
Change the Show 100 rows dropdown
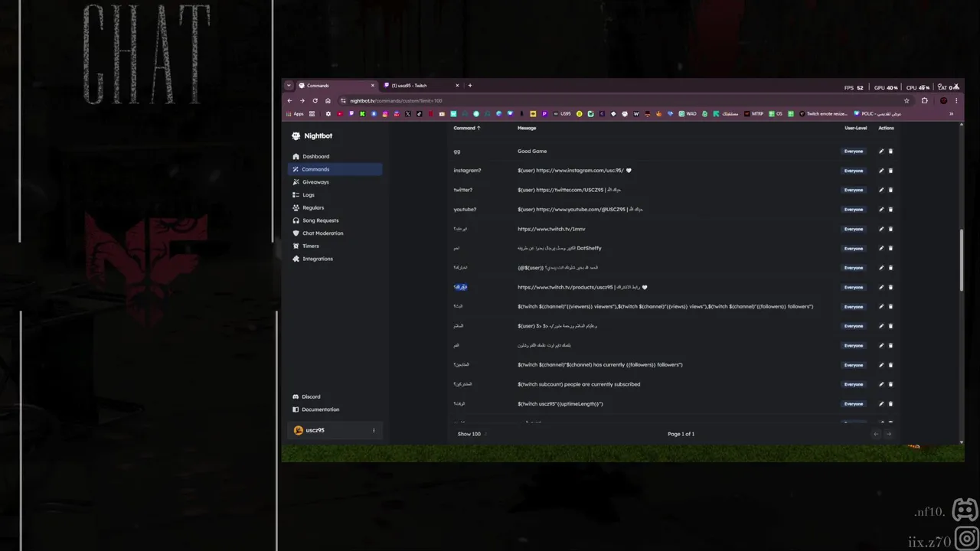point(472,434)
